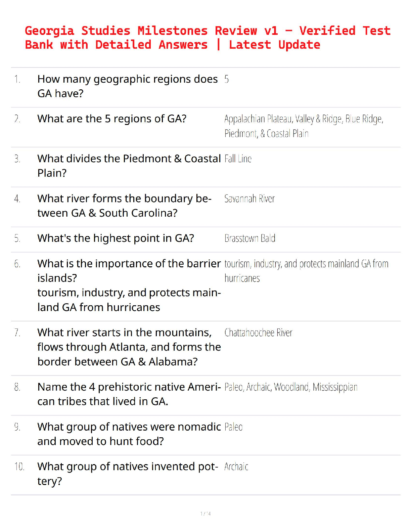This screenshot has height=532, width=411.
Task: Click the 4 prehistoric native American tribes question
Action: point(129,394)
